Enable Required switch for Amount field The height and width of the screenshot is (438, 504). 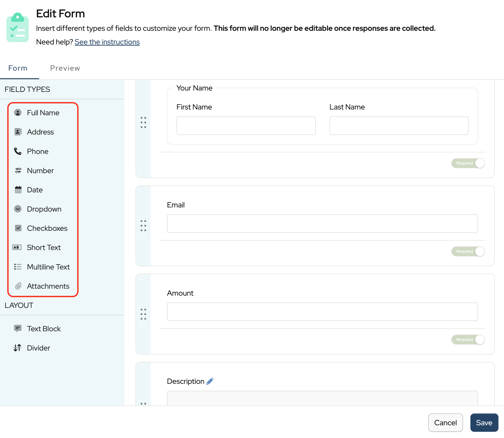pos(468,340)
